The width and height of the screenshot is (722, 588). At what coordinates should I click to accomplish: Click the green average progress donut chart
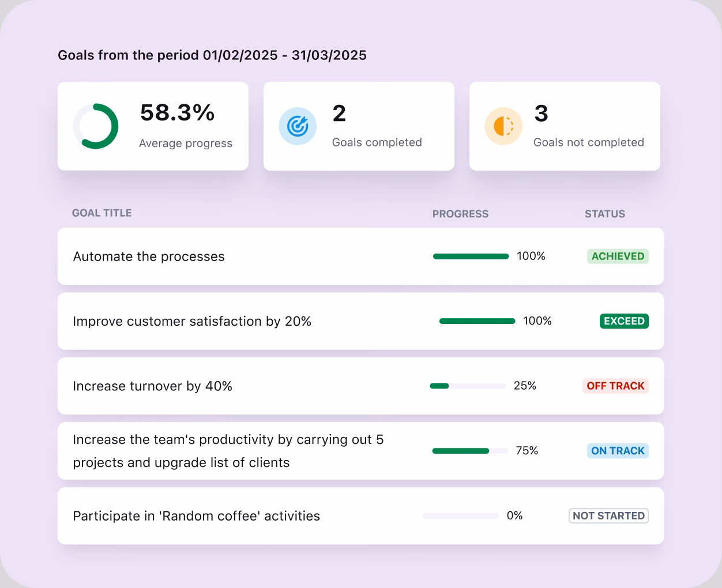(96, 126)
